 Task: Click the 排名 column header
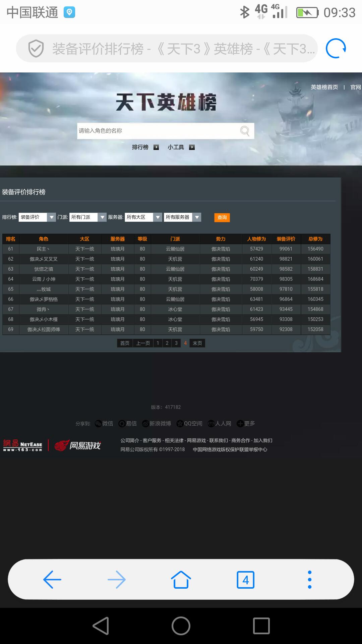click(11, 239)
